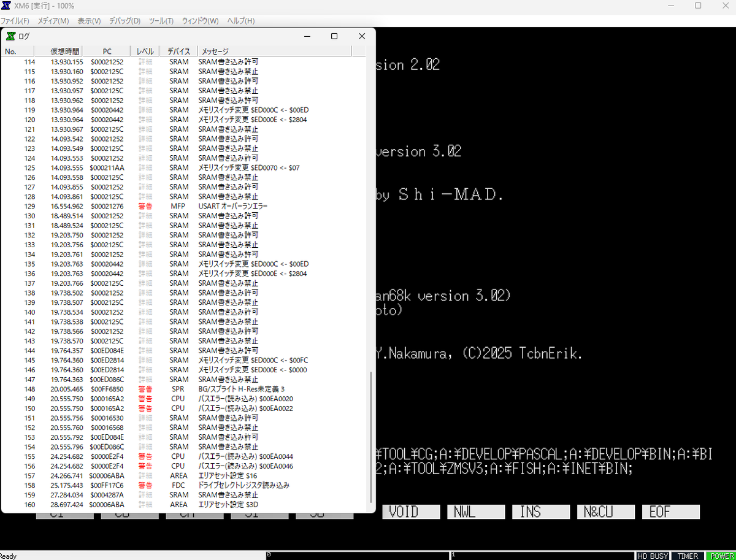Viewport: 736px width, 560px height.
Task: Click the TIMER status indicator
Action: click(688, 556)
